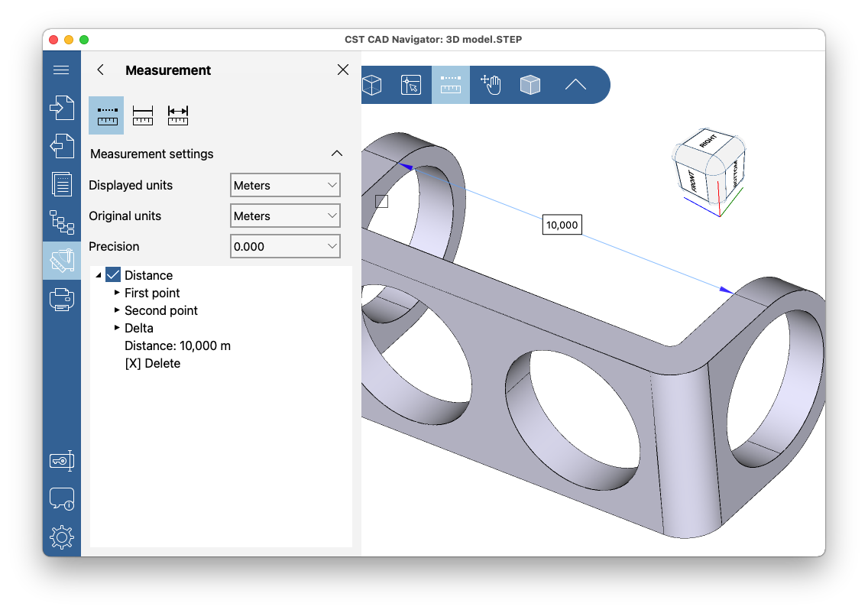
Task: Select the point-to-point measurement mode
Action: click(106, 115)
